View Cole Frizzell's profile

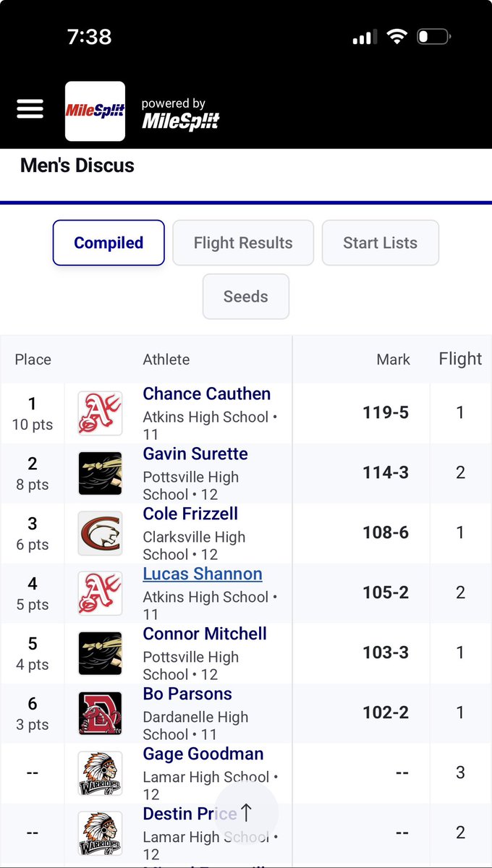tap(190, 514)
